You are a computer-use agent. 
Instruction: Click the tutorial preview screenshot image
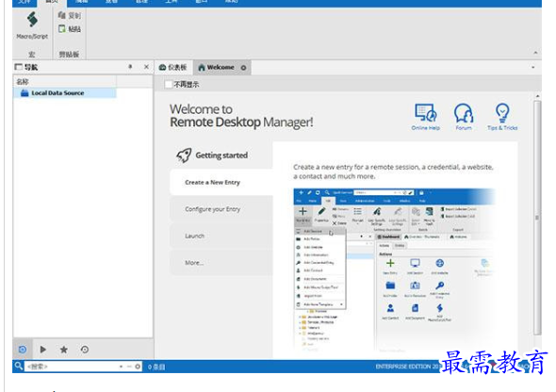(394, 270)
